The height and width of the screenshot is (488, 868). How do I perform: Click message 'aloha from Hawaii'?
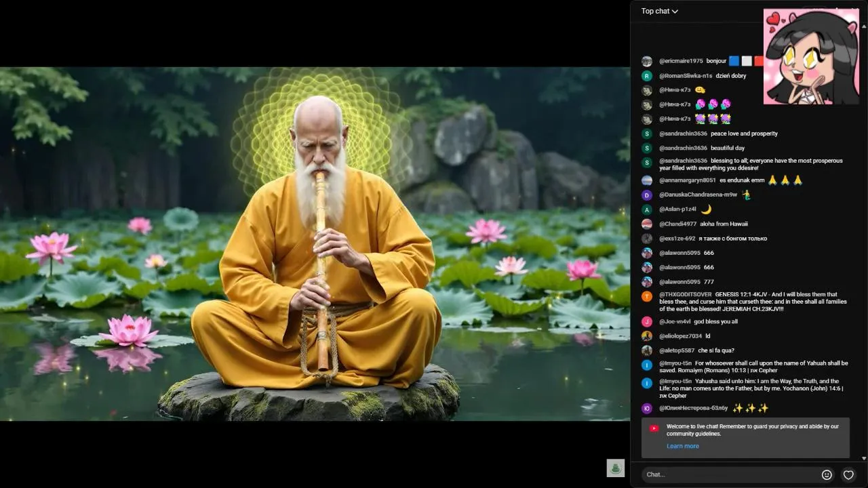point(724,224)
